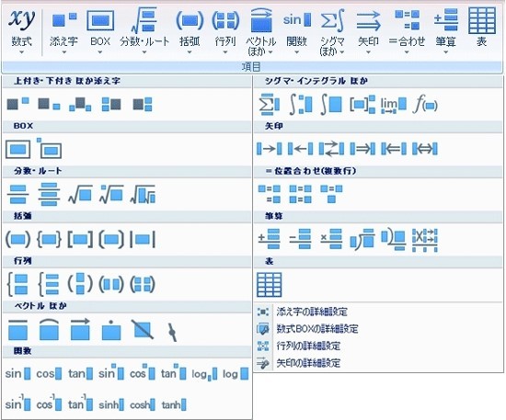The image size is (506, 420).
Task: Insert two-row left brace cases template
Action: pos(17,284)
